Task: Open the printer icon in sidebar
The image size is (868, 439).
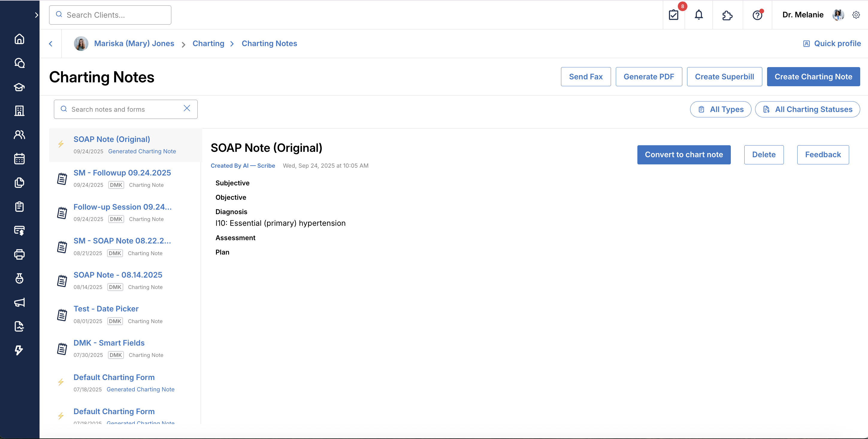Action: coord(19,254)
